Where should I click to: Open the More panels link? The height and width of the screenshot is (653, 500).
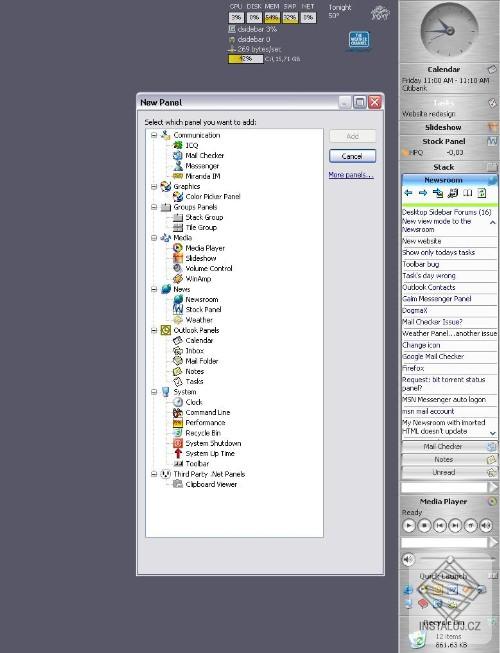(351, 175)
